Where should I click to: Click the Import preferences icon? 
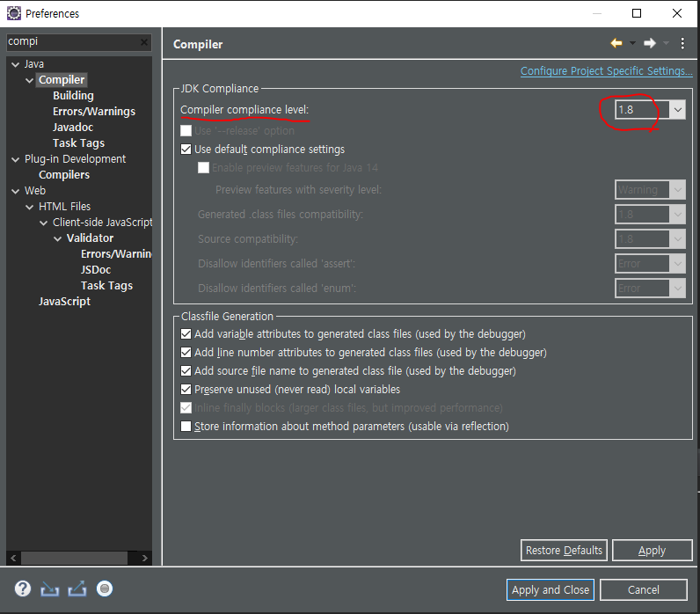pyautogui.click(x=49, y=589)
